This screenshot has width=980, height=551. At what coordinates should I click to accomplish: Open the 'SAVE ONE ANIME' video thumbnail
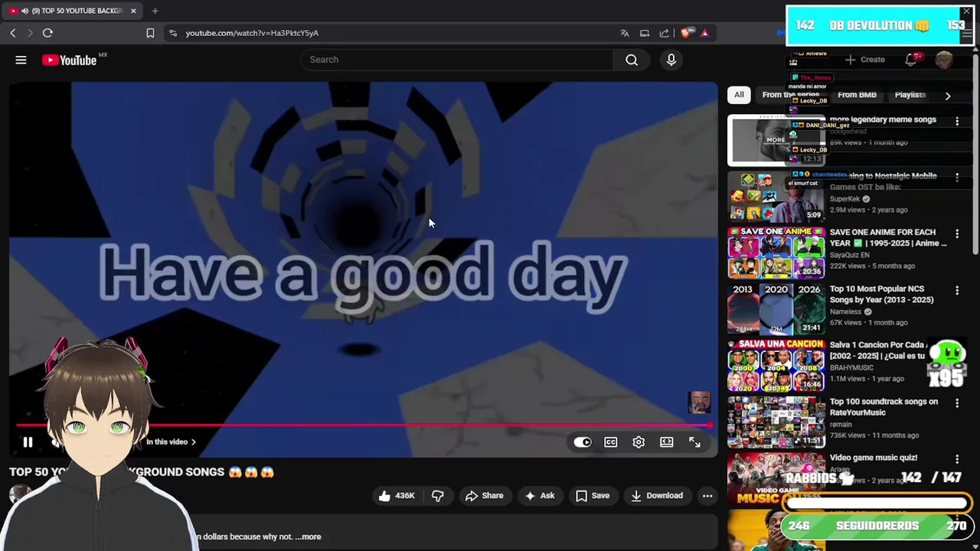click(x=776, y=253)
